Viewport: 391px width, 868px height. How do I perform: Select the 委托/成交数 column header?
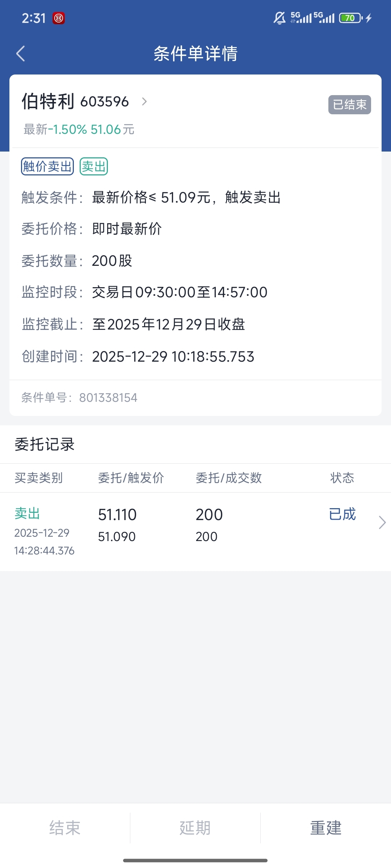pyautogui.click(x=229, y=478)
